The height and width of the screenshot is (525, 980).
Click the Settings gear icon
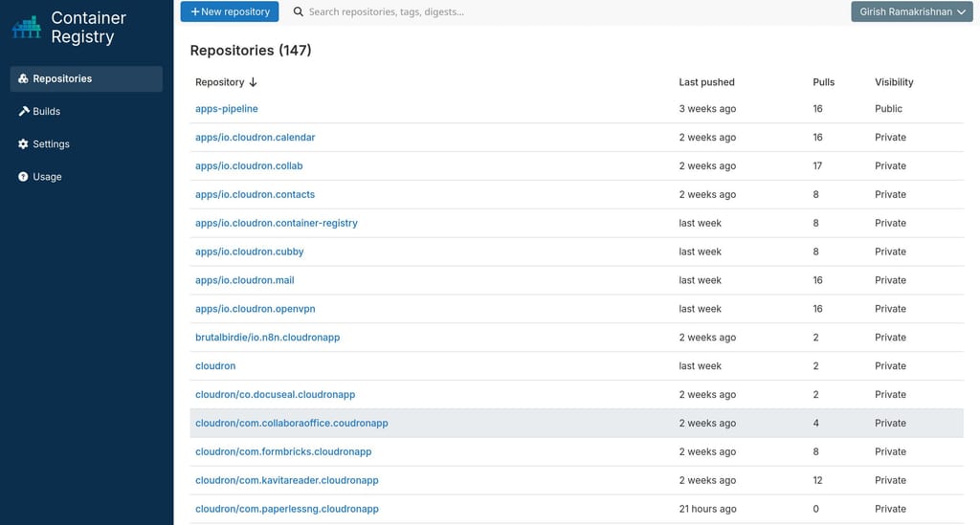(x=23, y=144)
